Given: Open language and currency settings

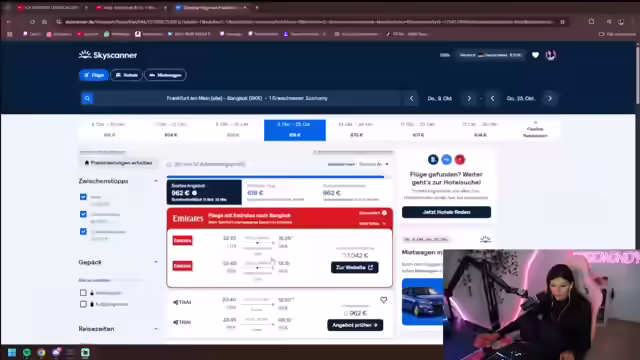Looking at the screenshot, I should pos(490,55).
